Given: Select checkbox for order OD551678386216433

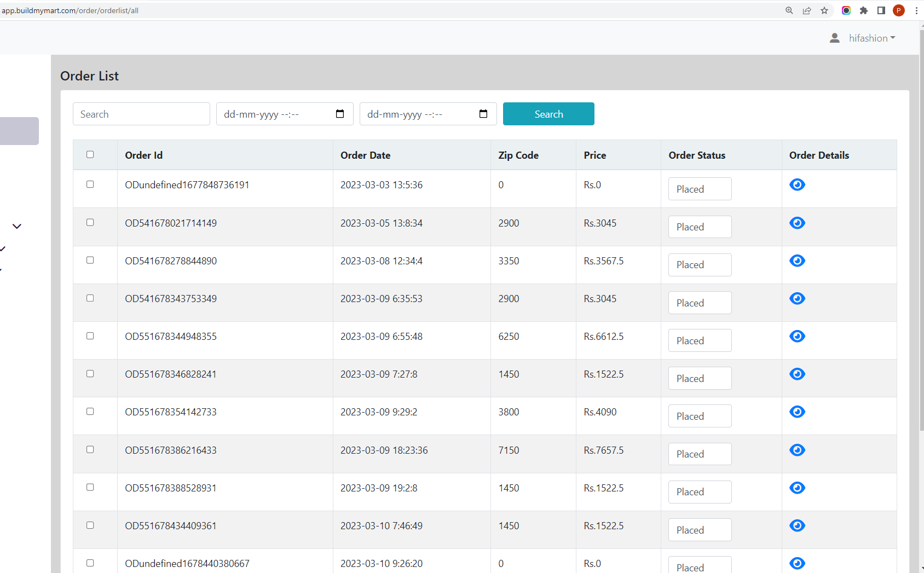Looking at the screenshot, I should click(x=90, y=450).
